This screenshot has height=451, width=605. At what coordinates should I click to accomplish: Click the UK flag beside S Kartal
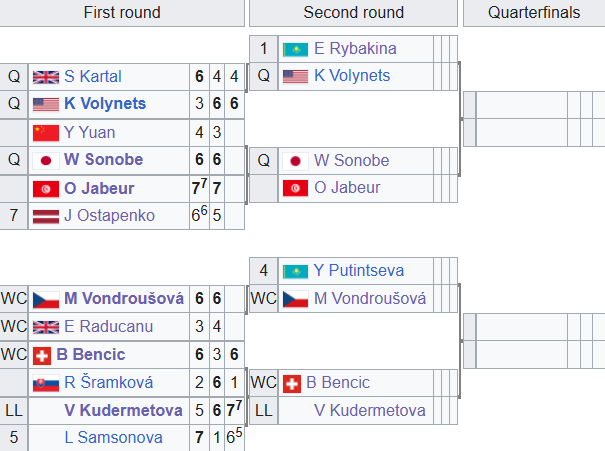[x=46, y=77]
